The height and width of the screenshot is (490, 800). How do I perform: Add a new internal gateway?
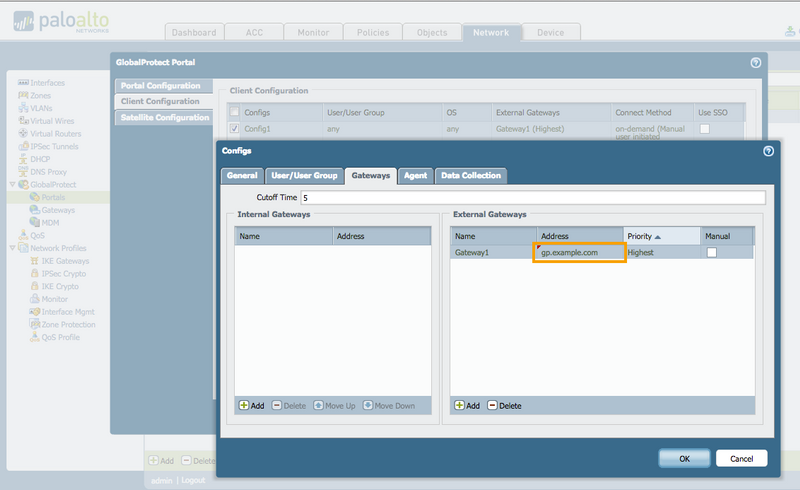click(x=251, y=405)
